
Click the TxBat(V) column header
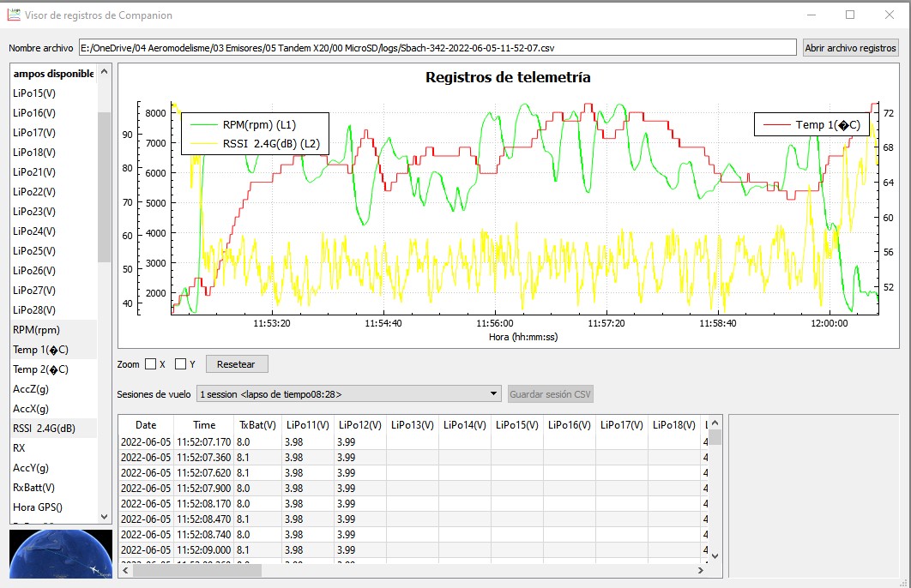pos(256,425)
